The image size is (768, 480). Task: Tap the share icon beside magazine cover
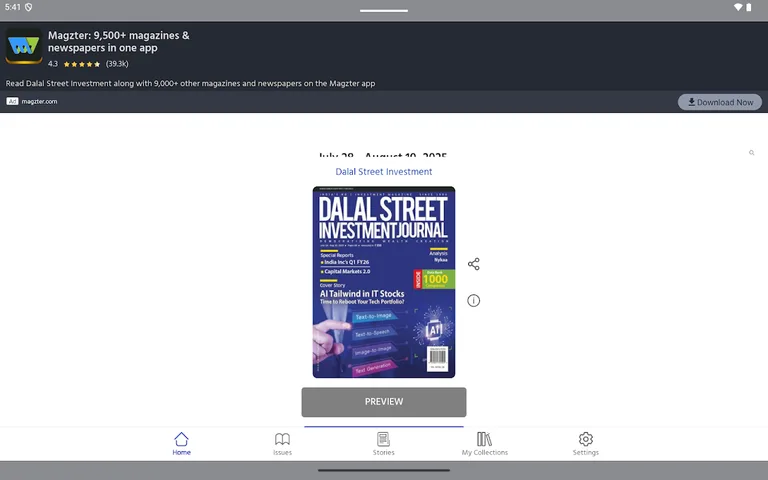(x=474, y=264)
